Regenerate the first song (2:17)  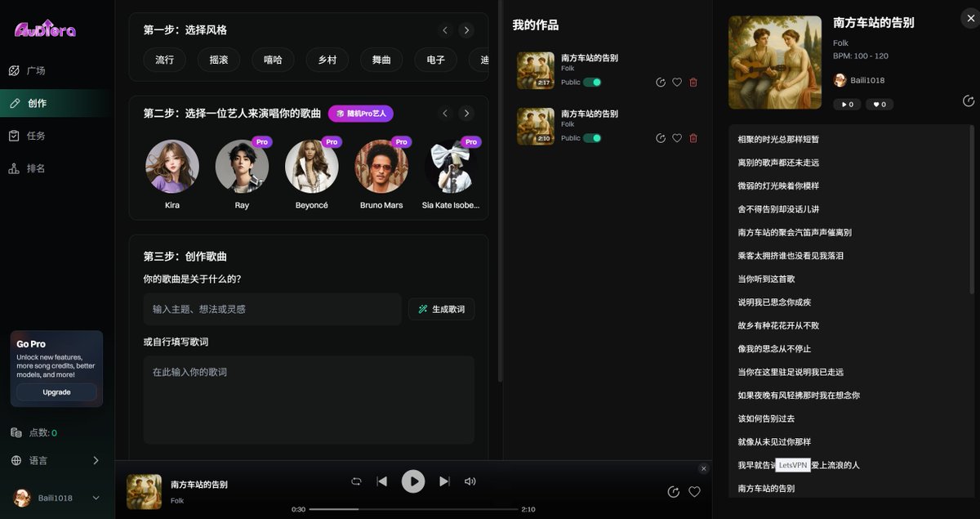661,83
